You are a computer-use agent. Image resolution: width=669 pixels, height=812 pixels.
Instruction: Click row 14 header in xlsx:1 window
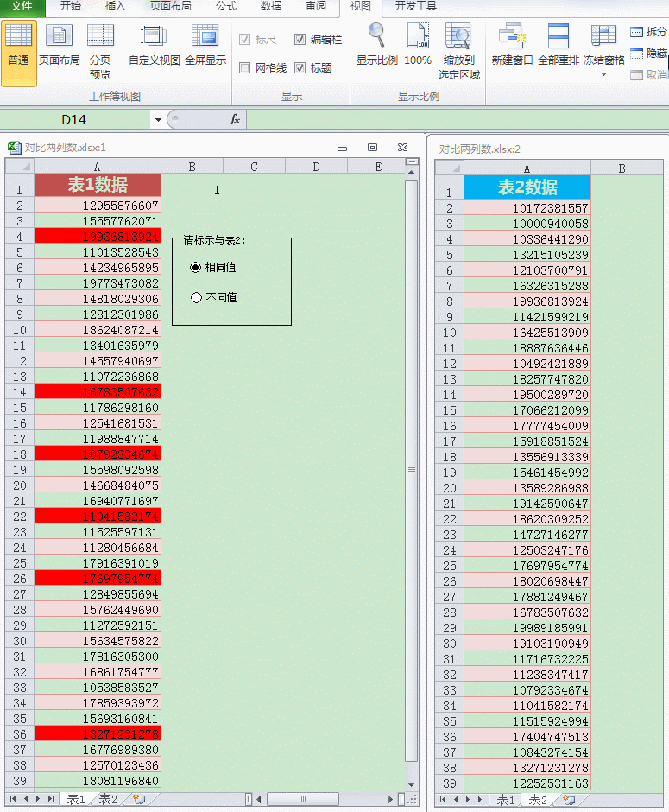(20, 392)
